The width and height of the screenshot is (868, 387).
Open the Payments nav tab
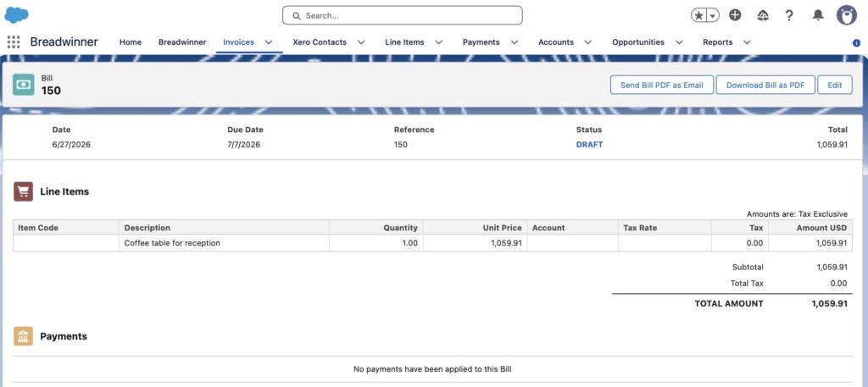[x=481, y=42]
